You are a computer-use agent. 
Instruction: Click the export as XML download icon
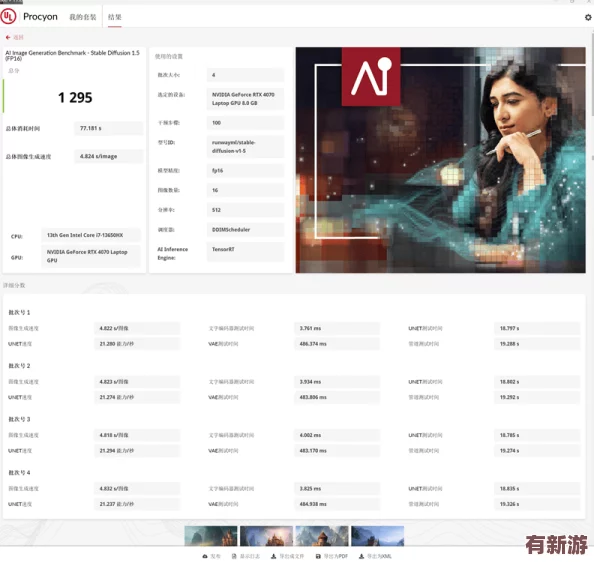click(x=361, y=556)
